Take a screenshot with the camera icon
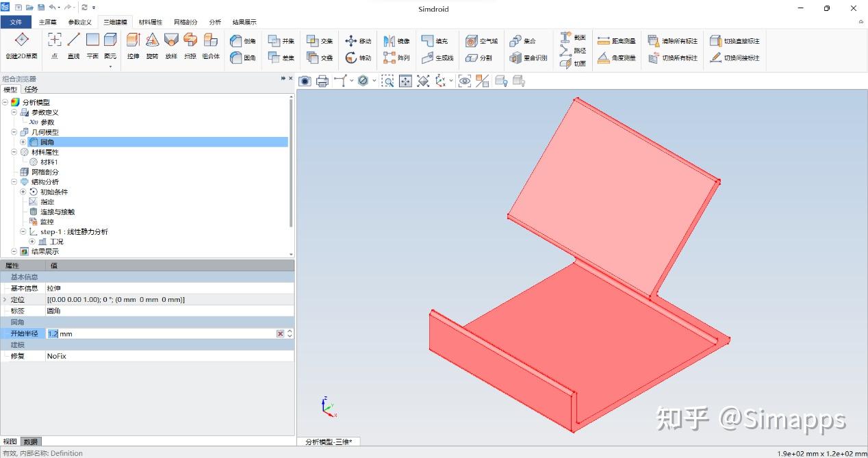This screenshot has height=458, width=868. [303, 81]
